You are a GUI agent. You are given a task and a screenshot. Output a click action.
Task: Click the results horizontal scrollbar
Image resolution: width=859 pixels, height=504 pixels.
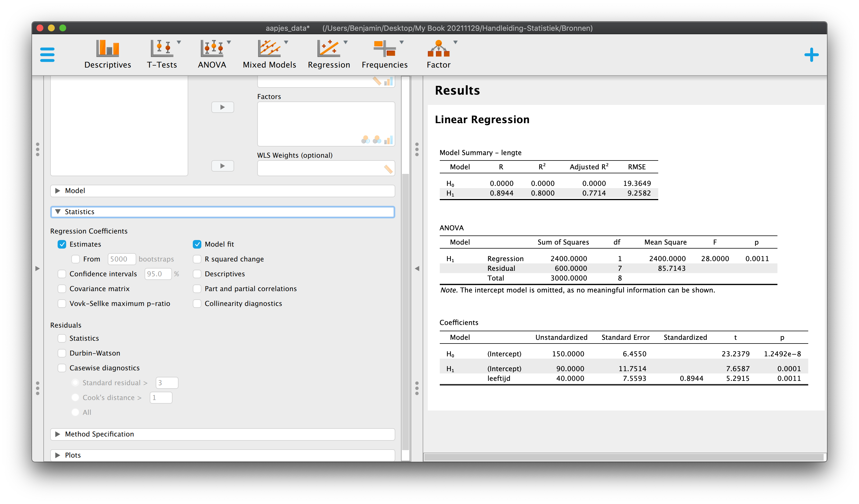[x=624, y=457]
